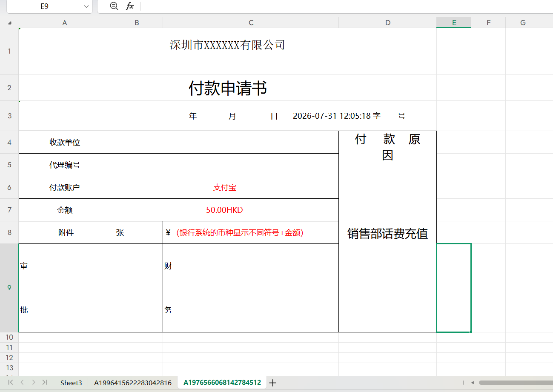The width and height of the screenshot is (553, 392).
Task: Select row 4 header
Action: tap(9, 142)
